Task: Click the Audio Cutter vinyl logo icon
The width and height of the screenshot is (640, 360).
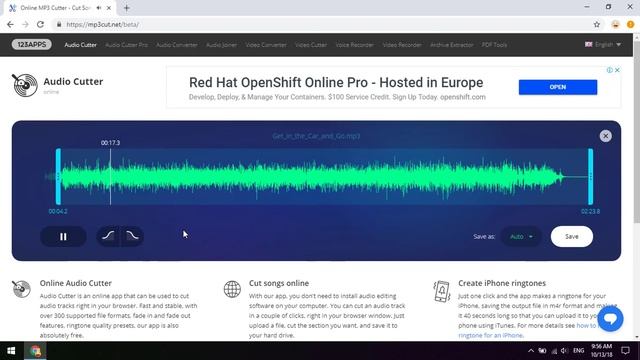Action: [x=24, y=85]
